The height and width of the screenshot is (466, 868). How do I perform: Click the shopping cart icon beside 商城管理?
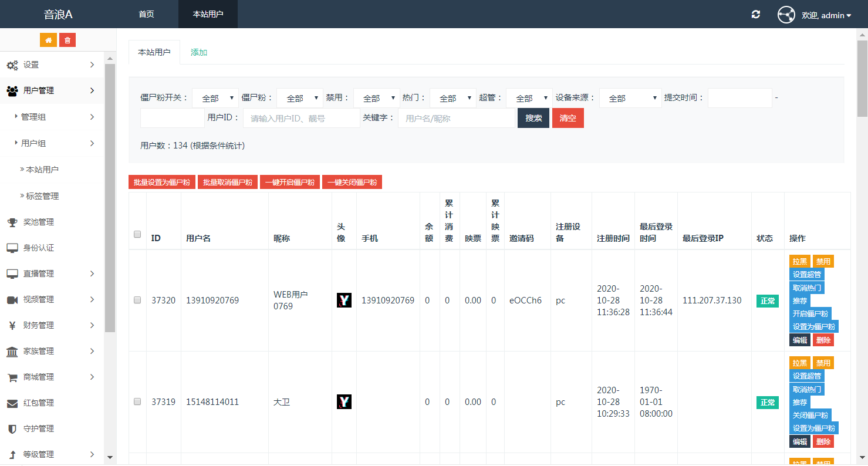coord(12,377)
